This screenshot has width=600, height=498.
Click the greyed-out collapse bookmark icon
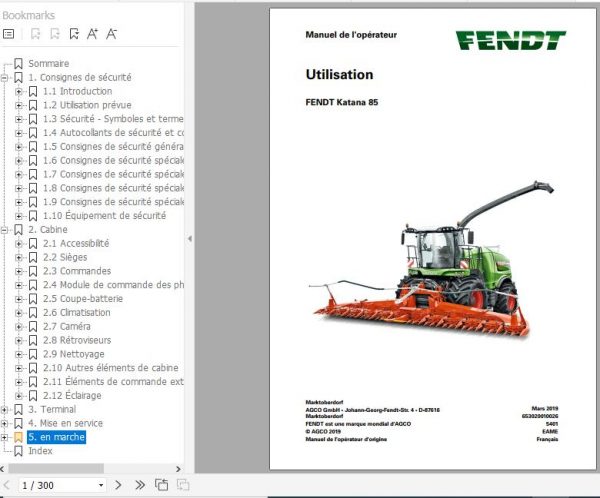point(55,34)
